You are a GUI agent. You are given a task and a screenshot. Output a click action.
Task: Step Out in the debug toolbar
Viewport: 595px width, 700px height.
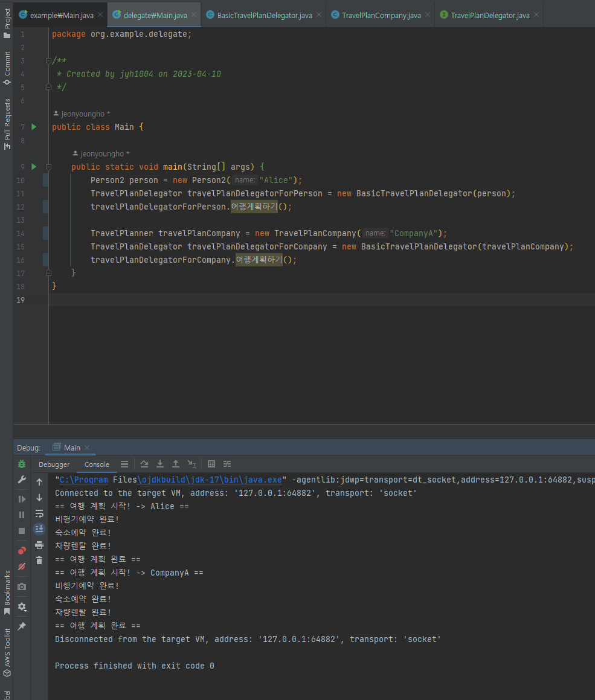[x=176, y=464]
